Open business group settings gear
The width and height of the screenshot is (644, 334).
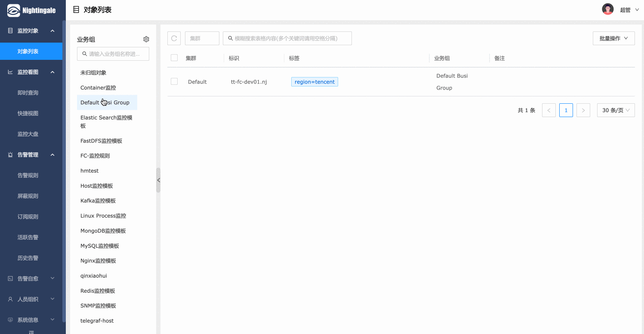coord(146,39)
